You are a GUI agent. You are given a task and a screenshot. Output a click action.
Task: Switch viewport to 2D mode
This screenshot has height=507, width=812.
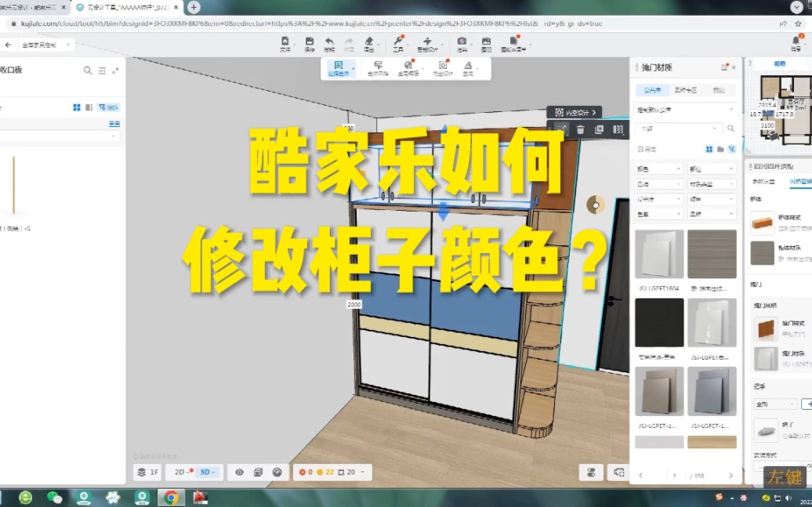tap(179, 472)
